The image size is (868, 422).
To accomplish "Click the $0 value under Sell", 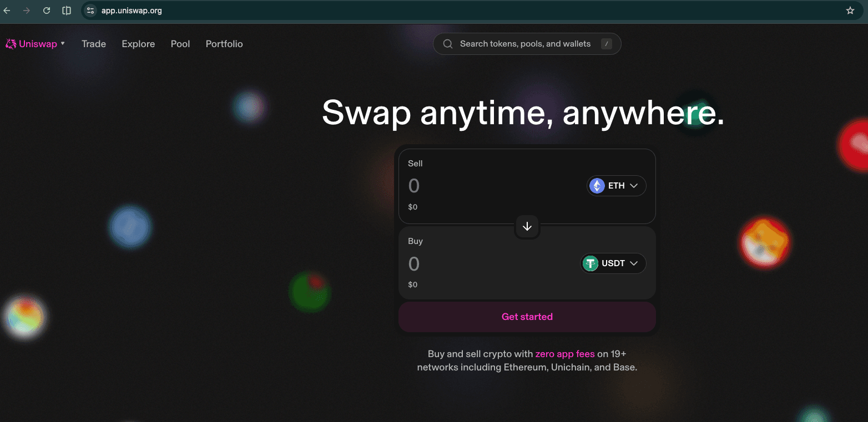I will (x=413, y=207).
